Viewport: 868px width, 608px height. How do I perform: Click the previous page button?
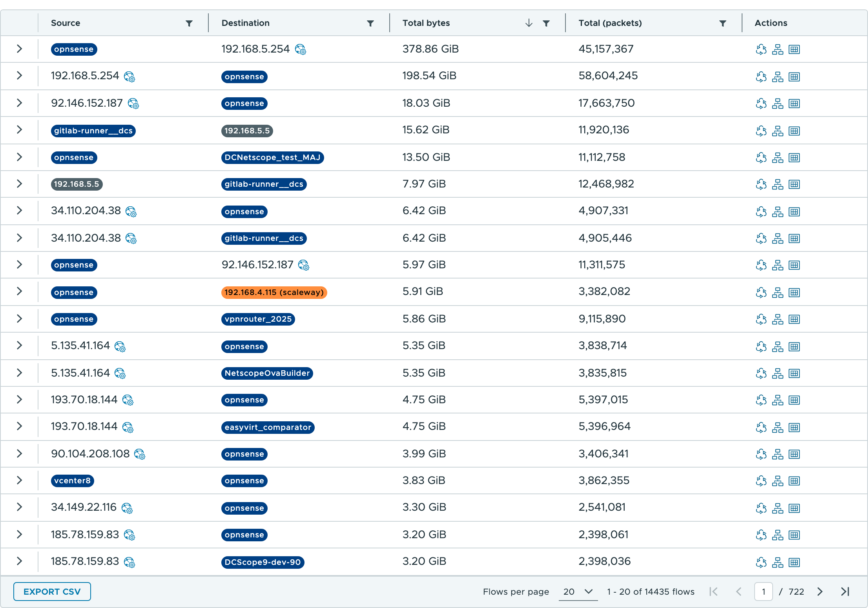pyautogui.click(x=739, y=592)
